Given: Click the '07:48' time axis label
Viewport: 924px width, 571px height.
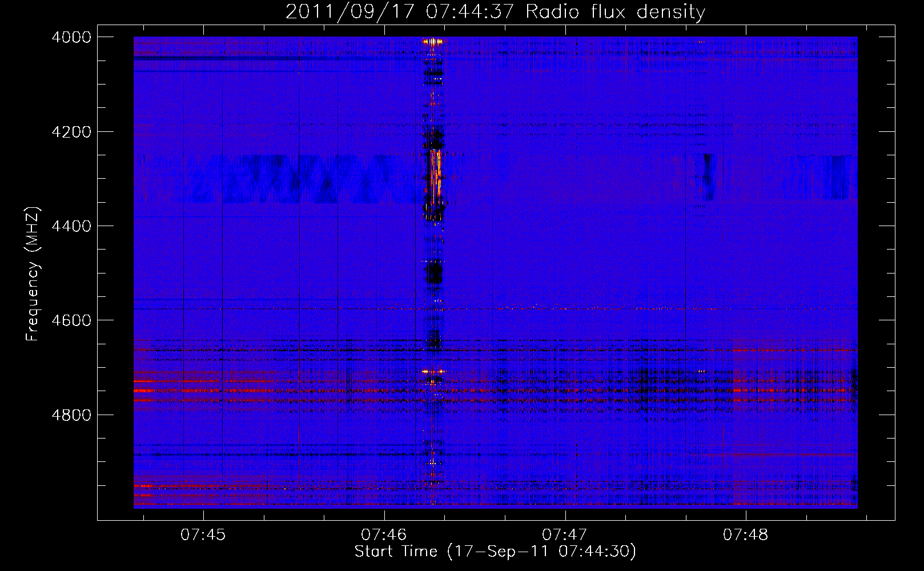Looking at the screenshot, I should (x=745, y=535).
